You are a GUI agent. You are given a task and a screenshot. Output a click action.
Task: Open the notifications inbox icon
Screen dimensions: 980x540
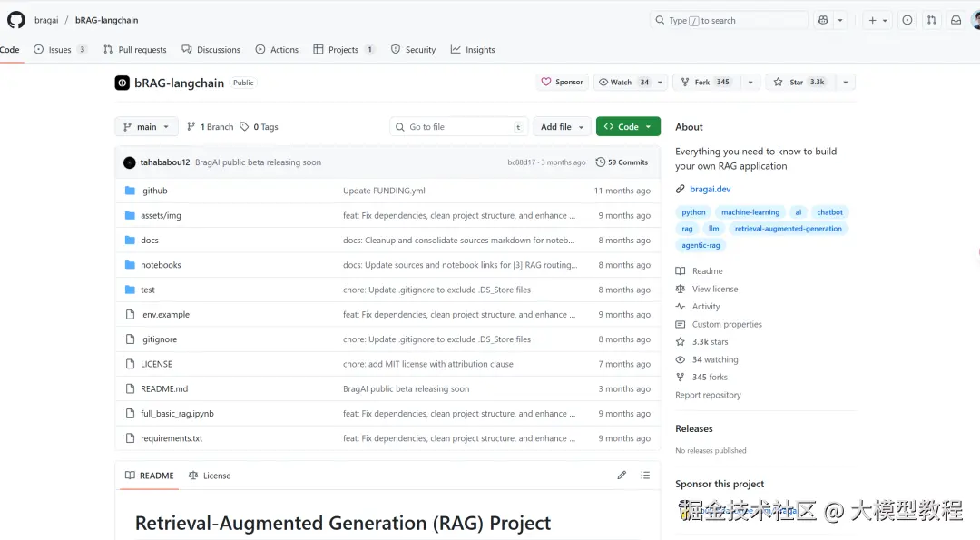tap(955, 20)
